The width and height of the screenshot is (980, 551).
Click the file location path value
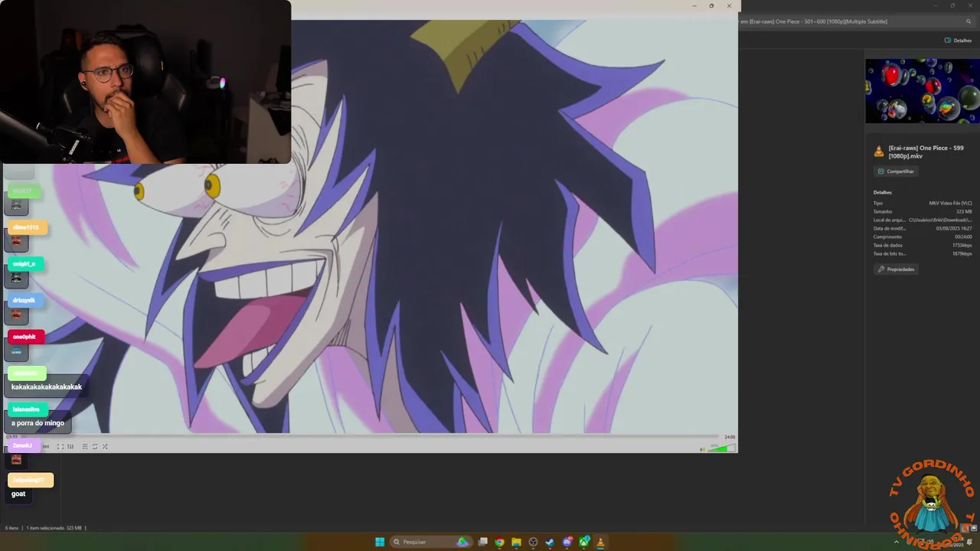tap(940, 220)
